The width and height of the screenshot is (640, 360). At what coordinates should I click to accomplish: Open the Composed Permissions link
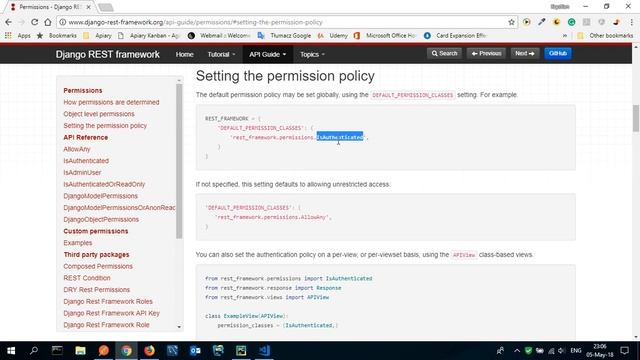[x=98, y=267]
